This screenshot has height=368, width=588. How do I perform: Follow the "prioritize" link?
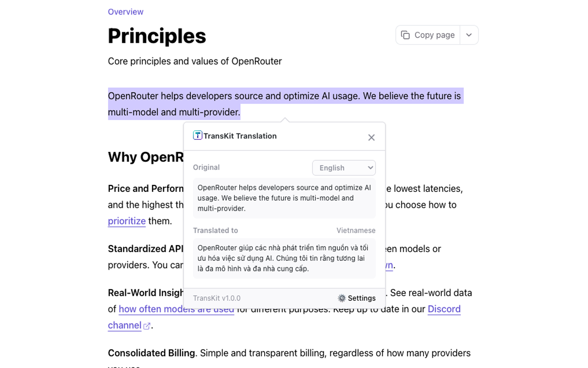pos(127,221)
